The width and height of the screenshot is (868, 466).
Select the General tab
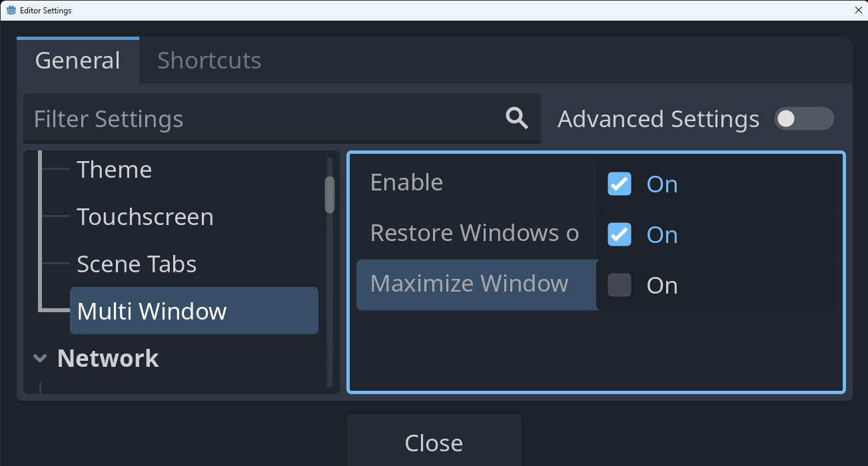pos(77,60)
